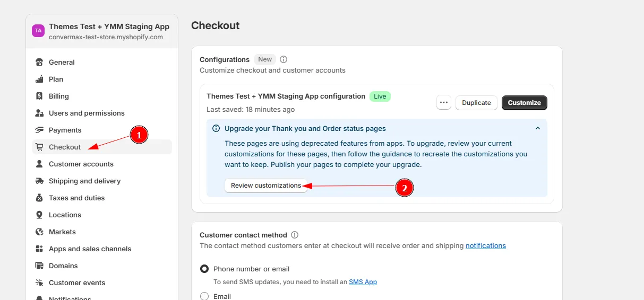This screenshot has width=644, height=300.
Task: Click the General store icon in sidebar
Action: [39, 63]
